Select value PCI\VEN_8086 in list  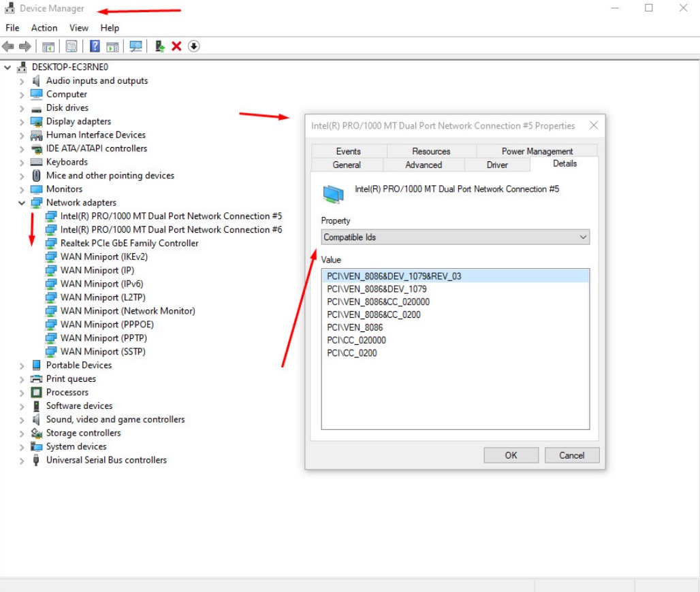point(355,327)
